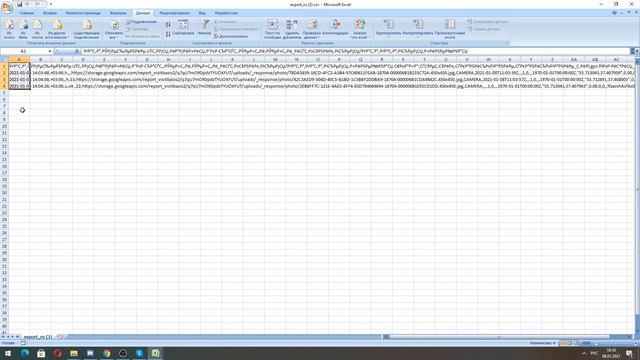The height and width of the screenshot is (360, 640).
Task: Adjust the zoom slider in status bar
Action: pyautogui.click(x=616, y=343)
